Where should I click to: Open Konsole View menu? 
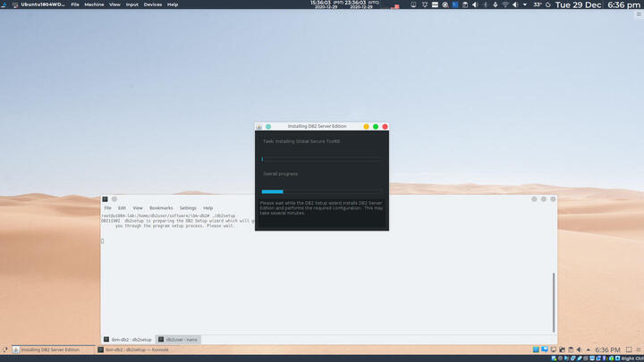tap(138, 208)
